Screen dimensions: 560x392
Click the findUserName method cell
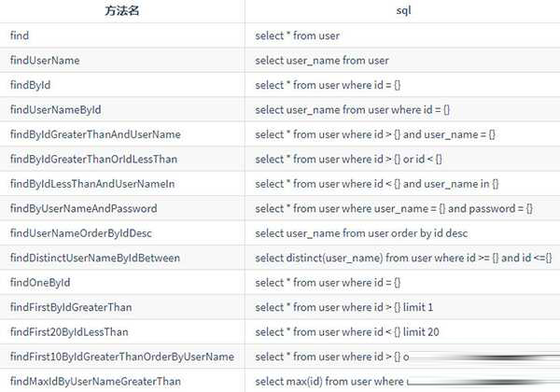[x=45, y=60]
